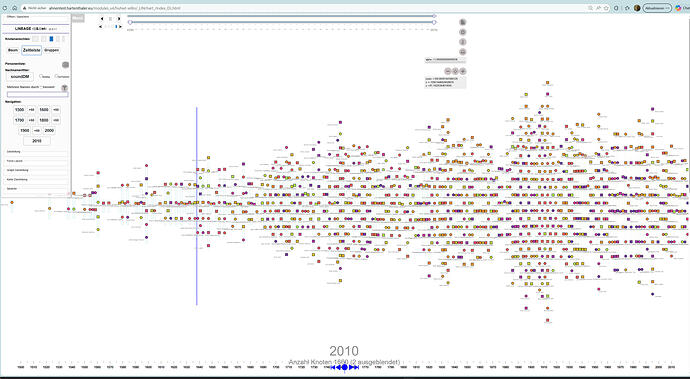The image size is (690, 379).
Task: Step forward on the bottom timeline control
Action: pyautogui.click(x=351, y=367)
